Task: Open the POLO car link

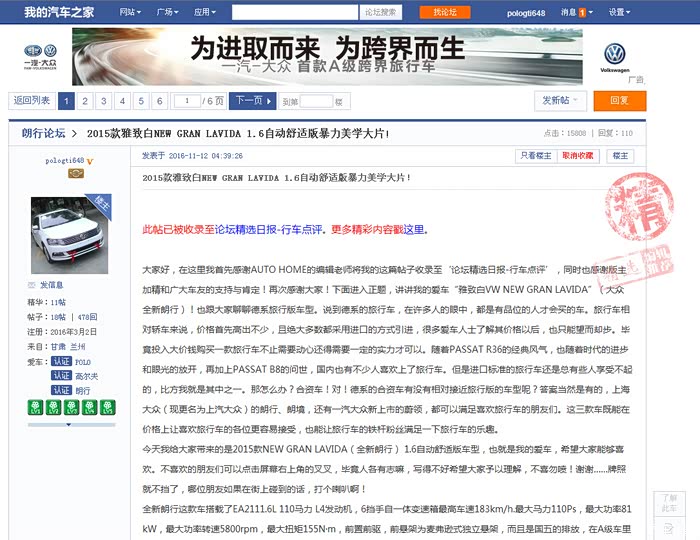Action: pos(83,361)
